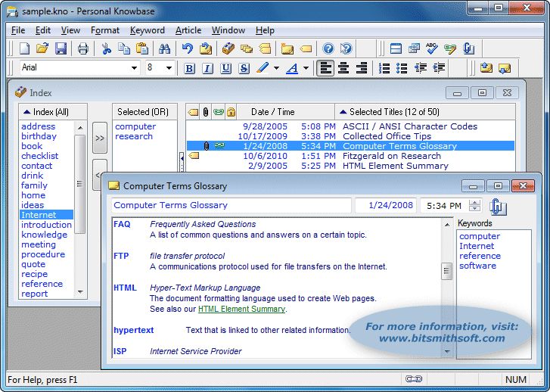Click the new folder article icon in toolbar
The image size is (550, 392).
pyautogui.click(x=287, y=48)
